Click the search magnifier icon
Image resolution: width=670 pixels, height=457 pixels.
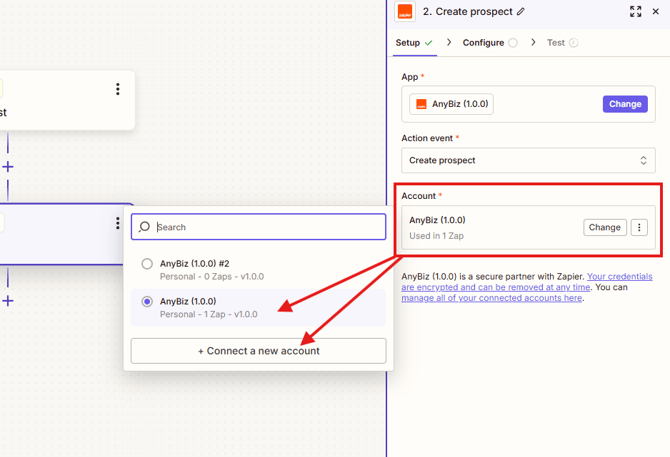[144, 227]
